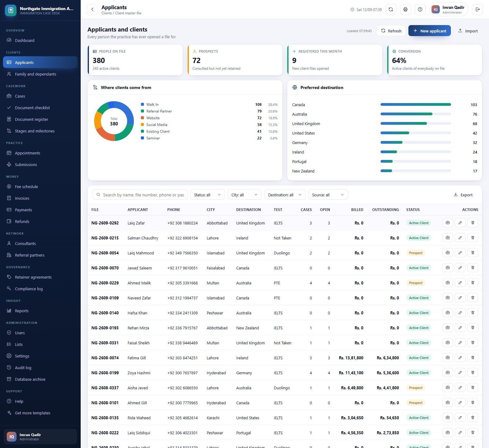Click the back arrow beside Applicants title
Viewport: 489px width, 448px height.
(92, 9)
